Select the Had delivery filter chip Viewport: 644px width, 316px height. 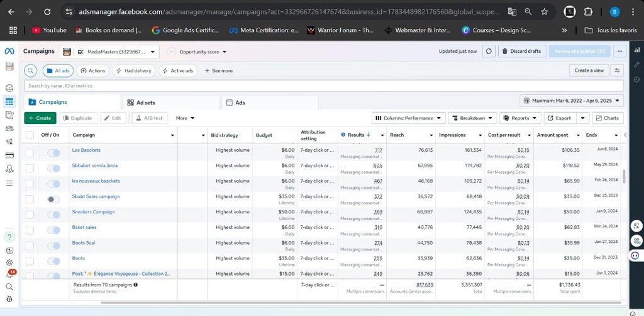[x=134, y=71]
